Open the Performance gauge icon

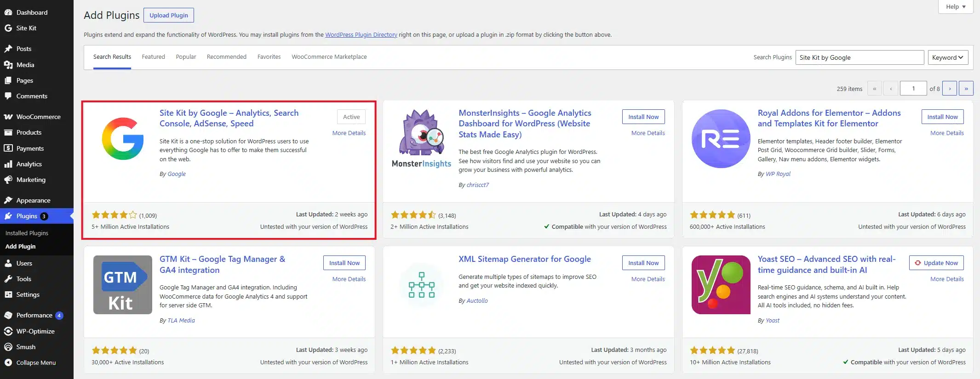point(8,315)
